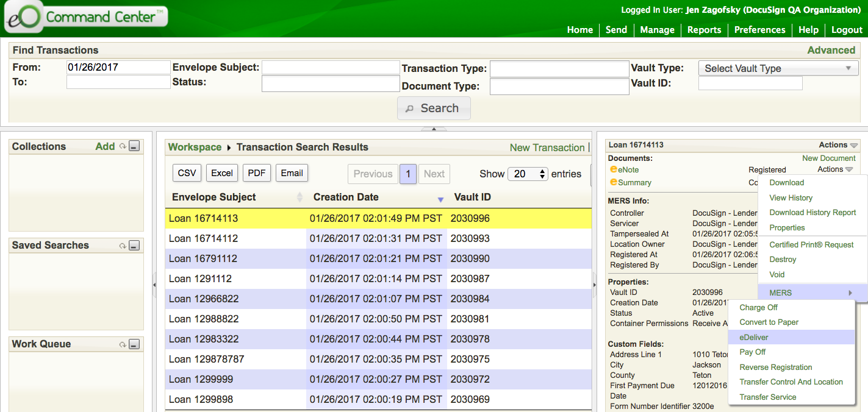Select Transfer Control And Location
Screen dimensions: 868x412
tap(791, 382)
